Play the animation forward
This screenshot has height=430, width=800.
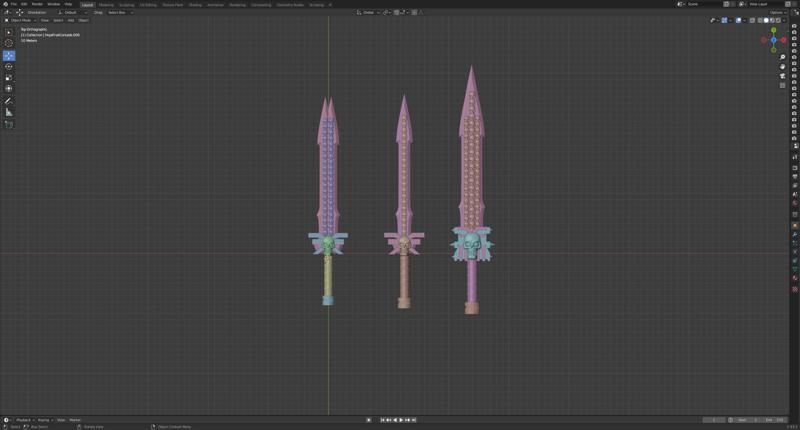[401, 420]
